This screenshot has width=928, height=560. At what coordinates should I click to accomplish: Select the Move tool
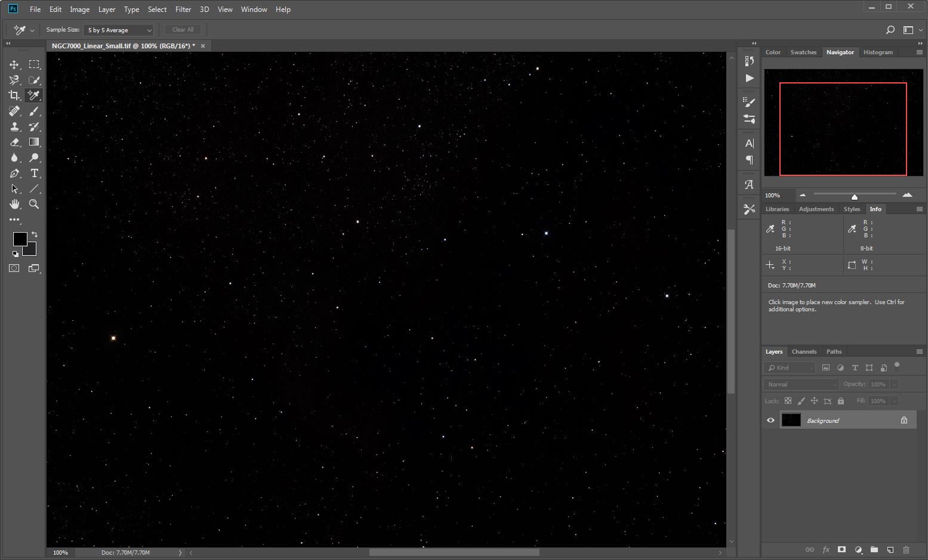[x=14, y=64]
